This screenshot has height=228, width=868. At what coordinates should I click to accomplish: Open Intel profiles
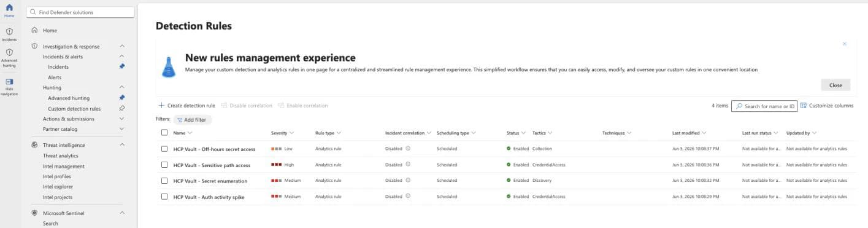(57, 176)
